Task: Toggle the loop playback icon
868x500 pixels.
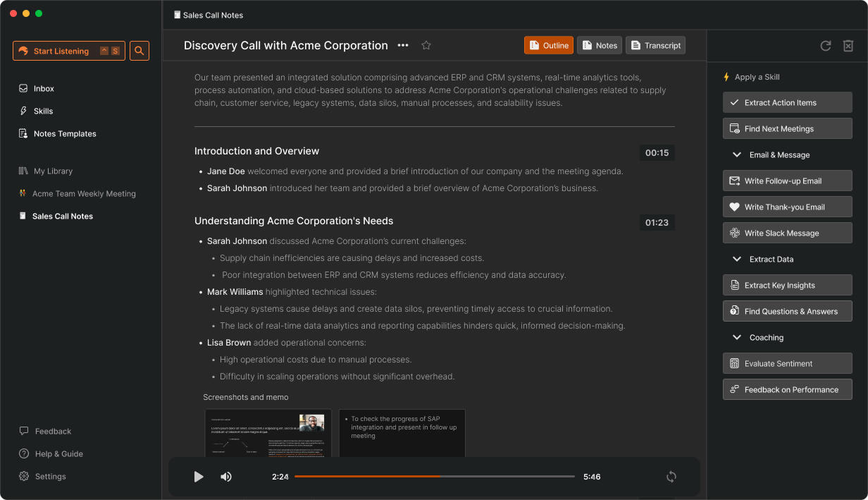Action: pos(671,477)
